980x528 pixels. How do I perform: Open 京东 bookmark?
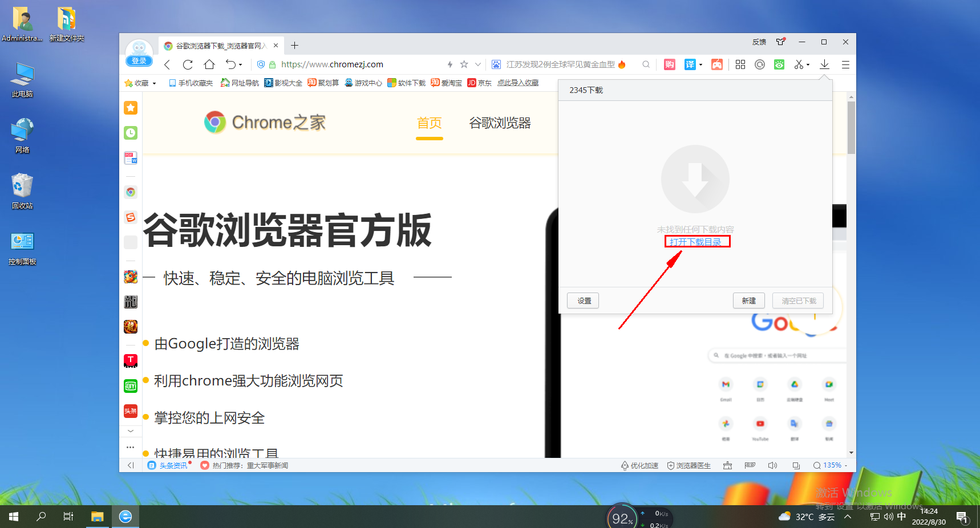pyautogui.click(x=480, y=83)
